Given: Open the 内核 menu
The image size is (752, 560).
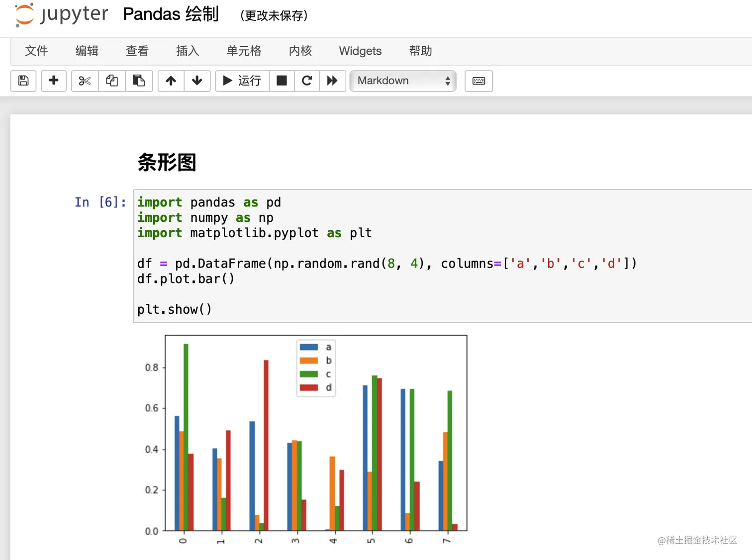Looking at the screenshot, I should [300, 51].
